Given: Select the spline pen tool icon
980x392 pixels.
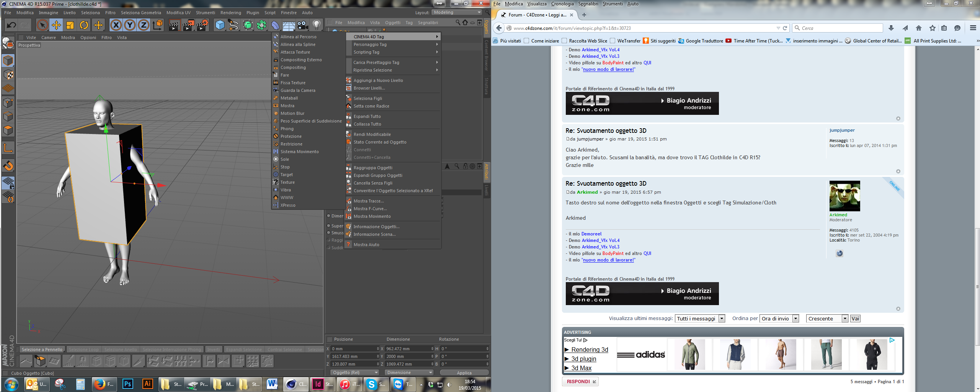Looking at the screenshot, I should pyautogui.click(x=234, y=25).
